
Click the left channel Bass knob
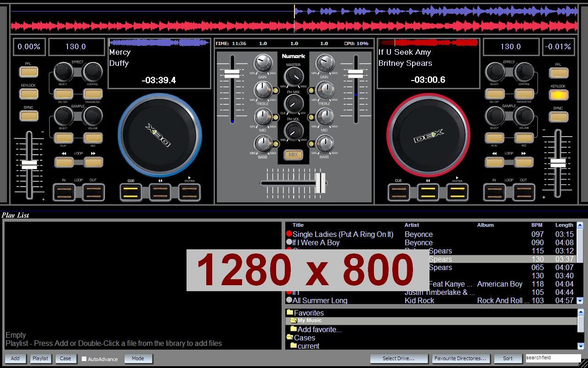263,144
